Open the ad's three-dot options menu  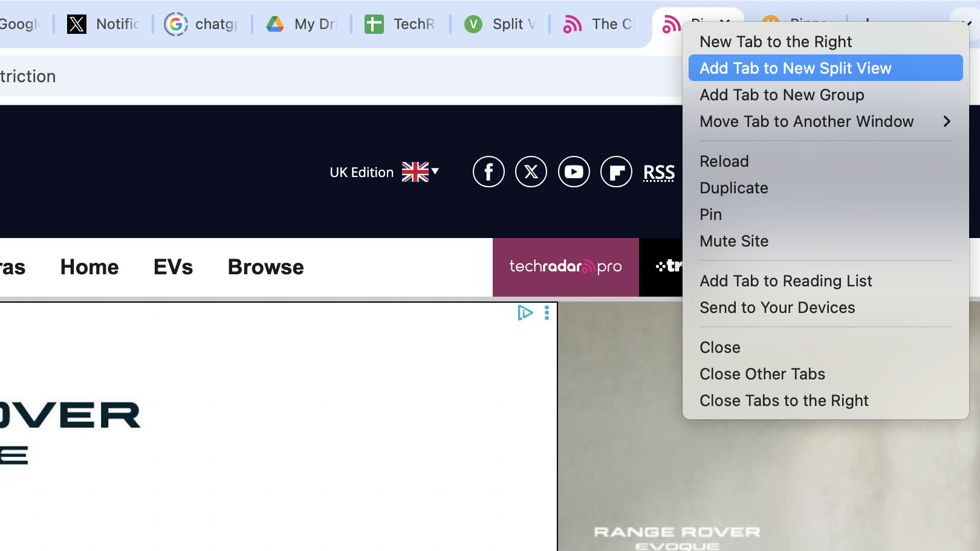point(547,313)
